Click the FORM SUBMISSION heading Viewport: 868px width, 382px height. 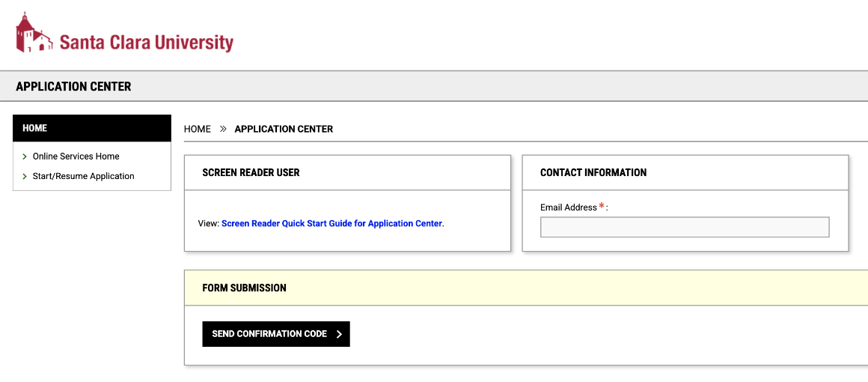coord(244,288)
